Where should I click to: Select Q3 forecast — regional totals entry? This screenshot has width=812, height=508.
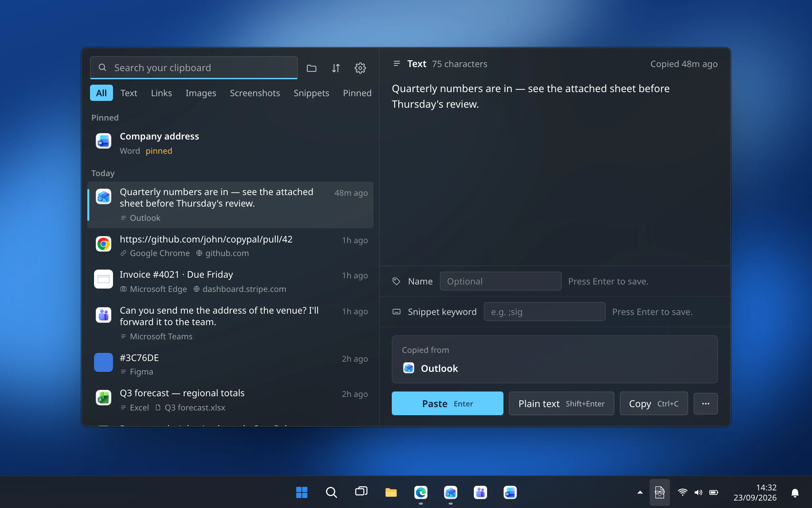click(x=230, y=400)
